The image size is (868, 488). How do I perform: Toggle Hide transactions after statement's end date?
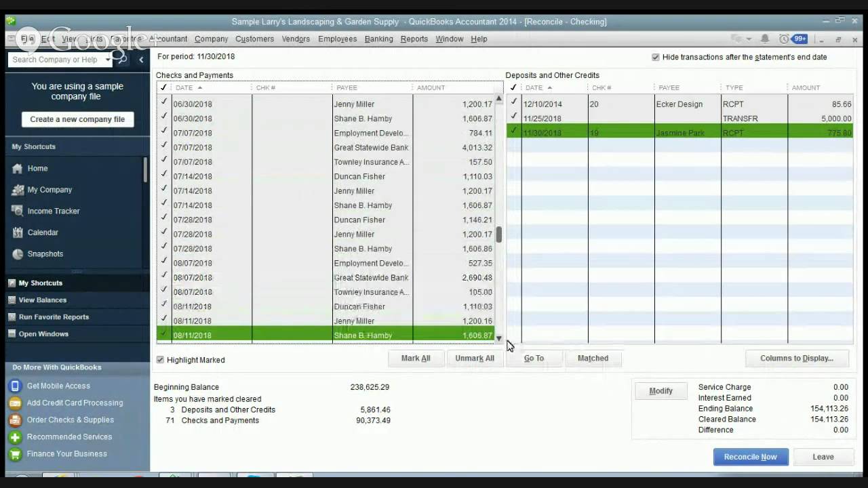click(655, 58)
